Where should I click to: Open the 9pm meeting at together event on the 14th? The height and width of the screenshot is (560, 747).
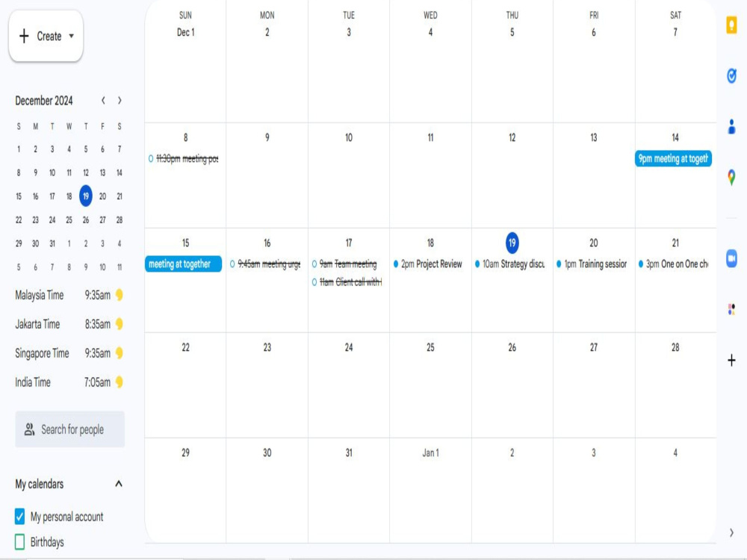click(x=673, y=158)
